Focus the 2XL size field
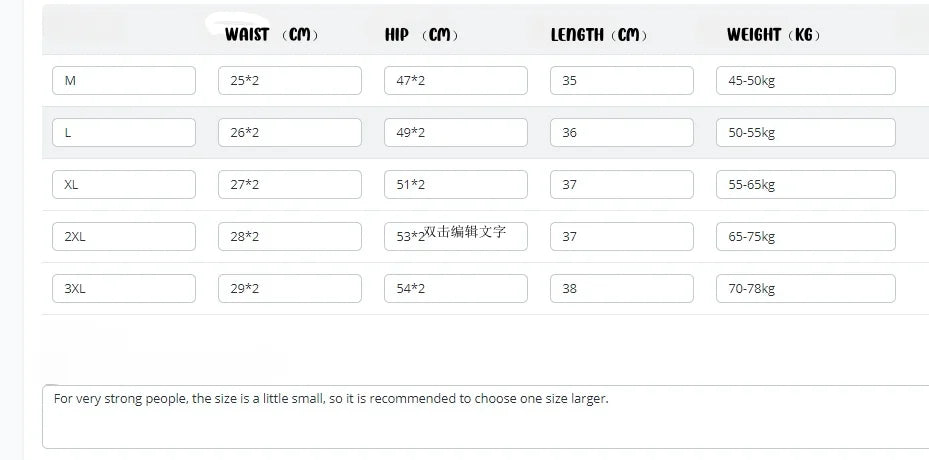The width and height of the screenshot is (929, 460). pyautogui.click(x=124, y=237)
